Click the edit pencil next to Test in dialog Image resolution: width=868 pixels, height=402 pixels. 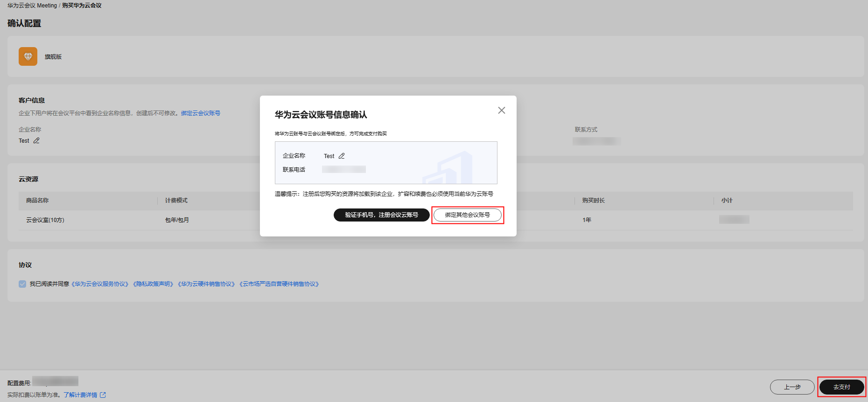point(342,156)
